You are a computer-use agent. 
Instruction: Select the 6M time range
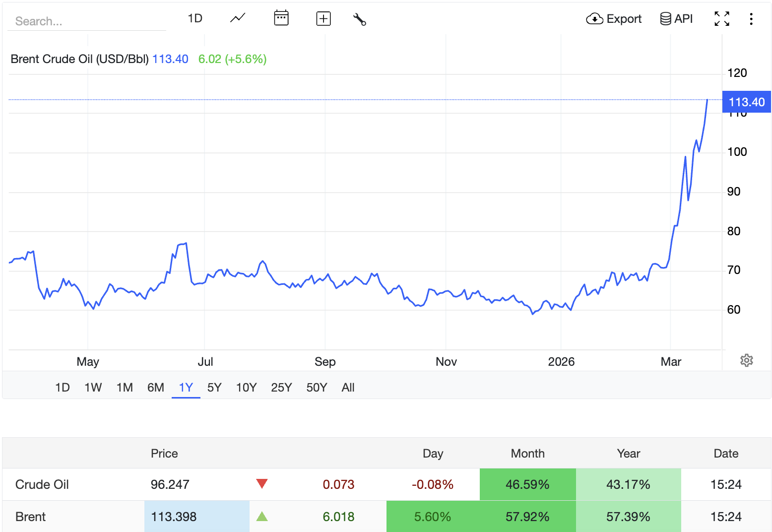156,388
